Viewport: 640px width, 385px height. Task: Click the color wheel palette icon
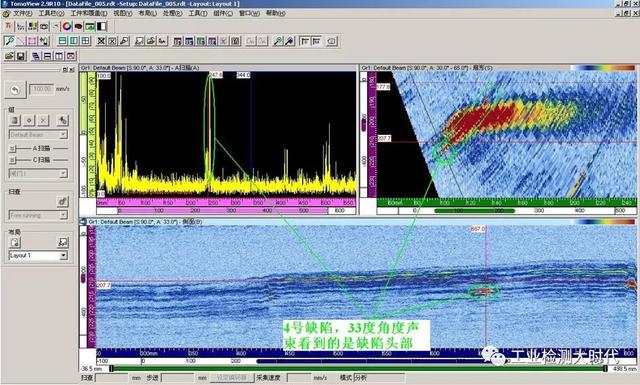click(67, 27)
